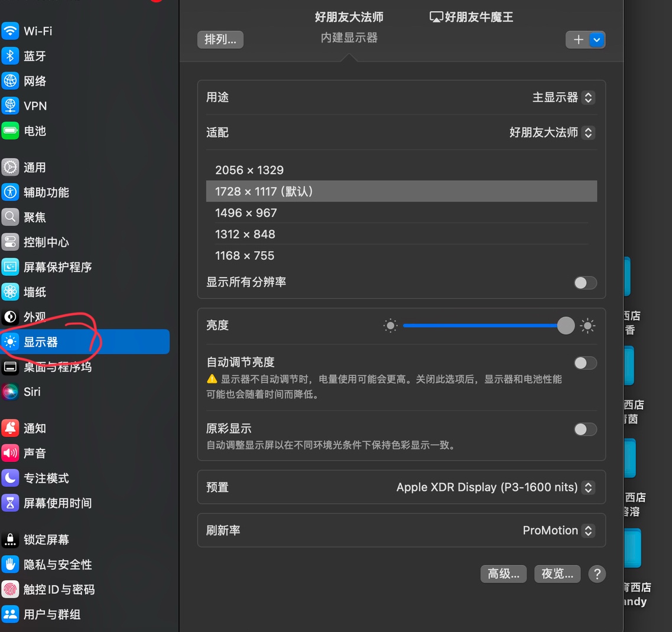
Task: Enable 自动调节亮度 switch
Action: (586, 363)
